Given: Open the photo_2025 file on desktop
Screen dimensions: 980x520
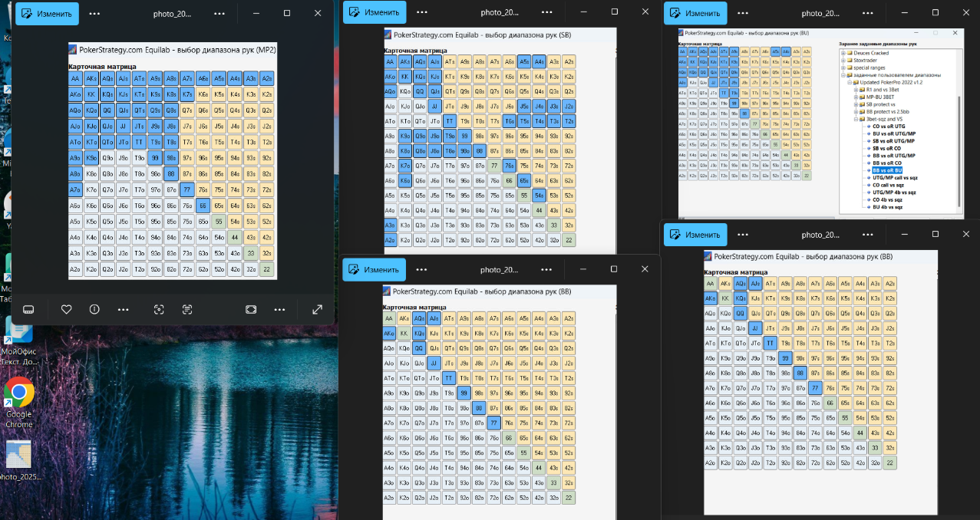Looking at the screenshot, I should (19, 460).
